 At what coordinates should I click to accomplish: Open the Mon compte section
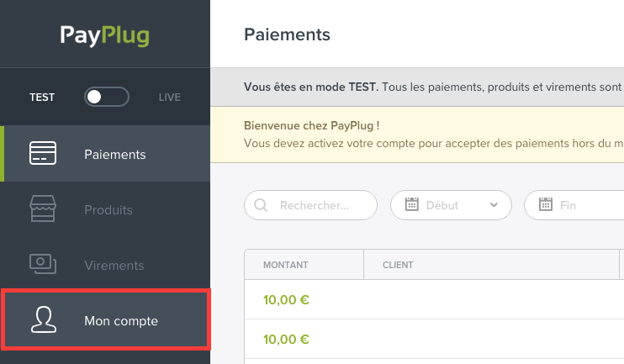105,320
